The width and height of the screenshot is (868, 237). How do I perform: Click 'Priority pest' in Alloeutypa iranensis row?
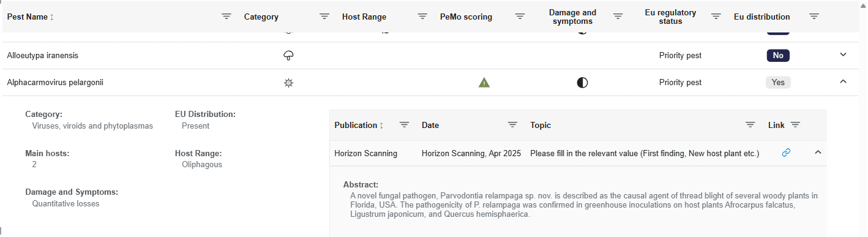coord(680,56)
